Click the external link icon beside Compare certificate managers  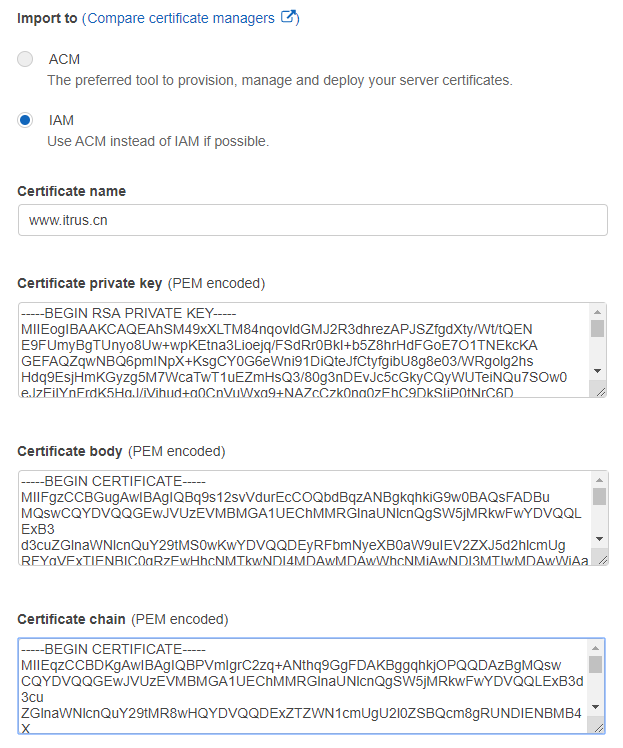(x=288, y=17)
